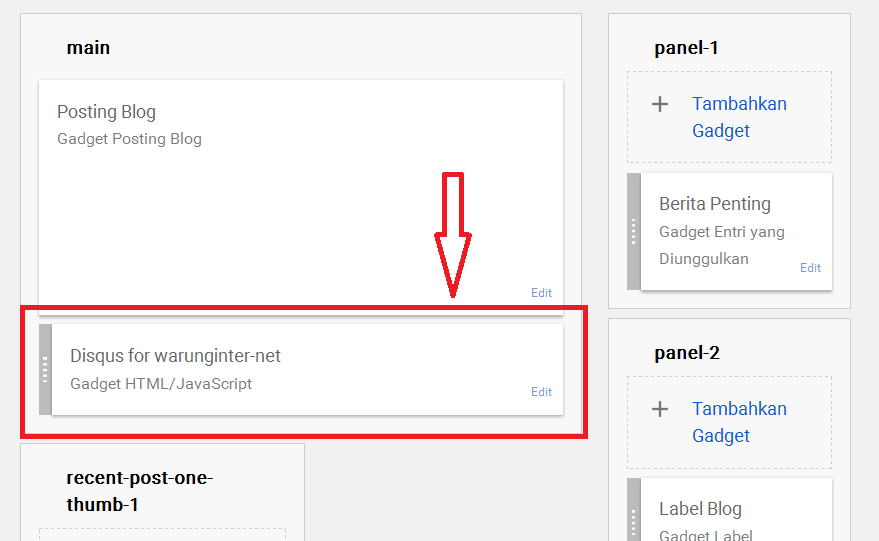Viewport: 879px width, 541px height.
Task: Open Edit for the Disqus gadget
Action: [541, 392]
